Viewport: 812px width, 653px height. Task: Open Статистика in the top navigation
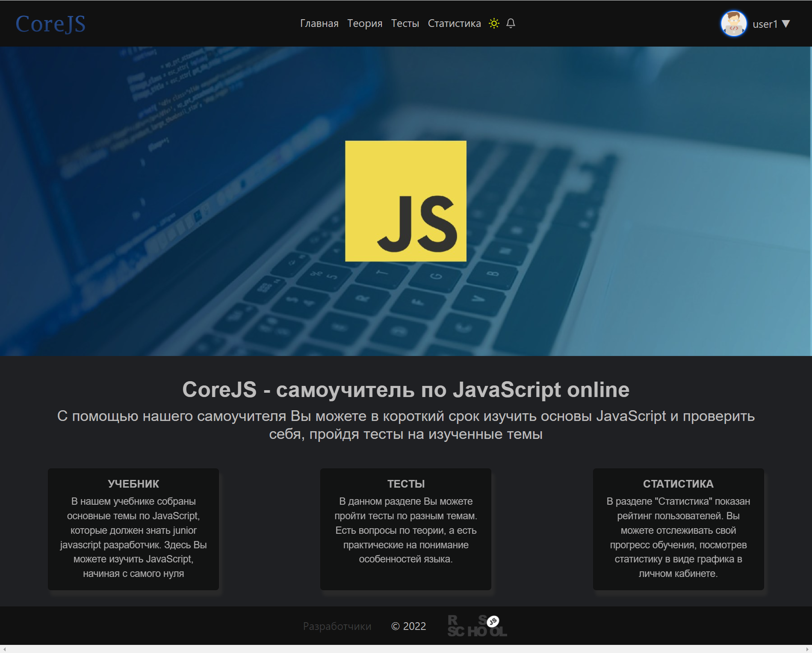point(455,24)
